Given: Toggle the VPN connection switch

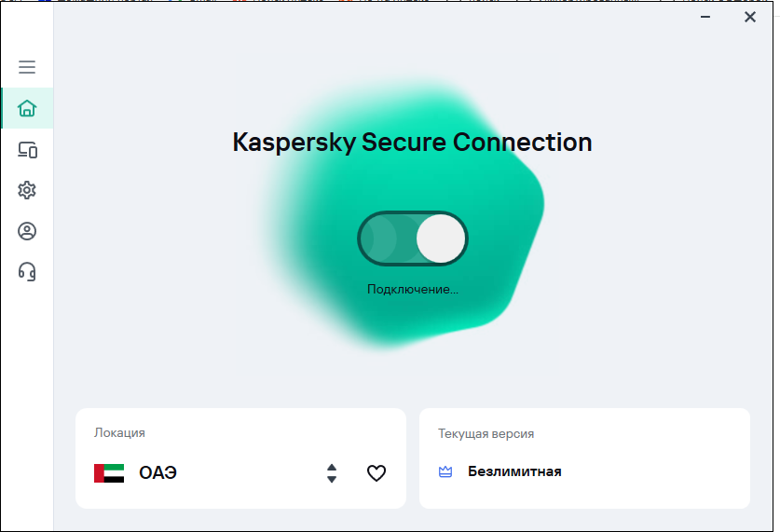Looking at the screenshot, I should 412,239.
